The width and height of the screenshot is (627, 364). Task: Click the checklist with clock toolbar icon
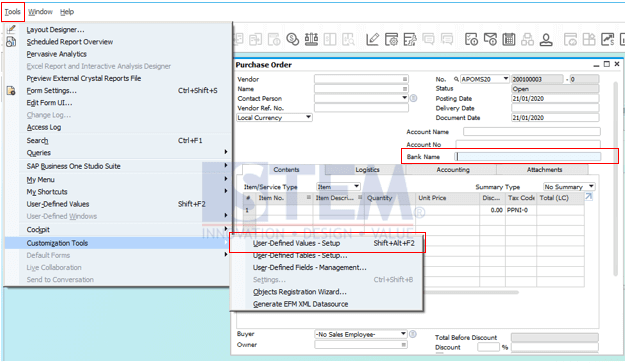471,39
